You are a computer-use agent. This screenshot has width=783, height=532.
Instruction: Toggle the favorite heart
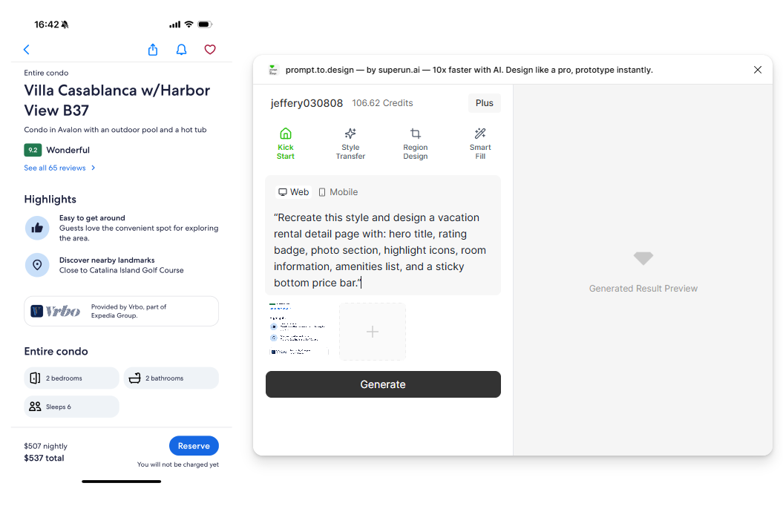point(210,49)
